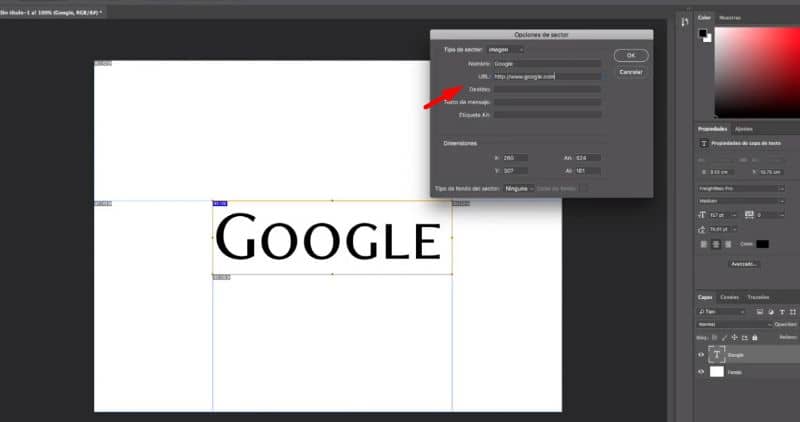Open the Tipo de sector dropdown

(506, 50)
